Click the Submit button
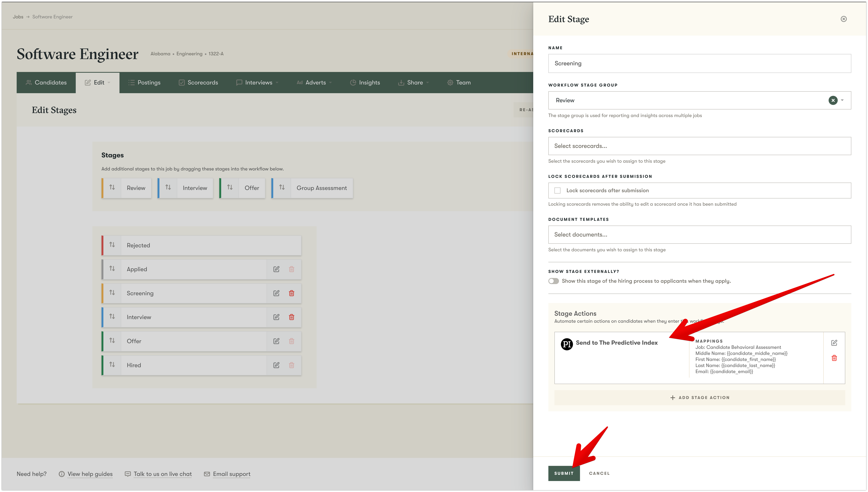 564,473
